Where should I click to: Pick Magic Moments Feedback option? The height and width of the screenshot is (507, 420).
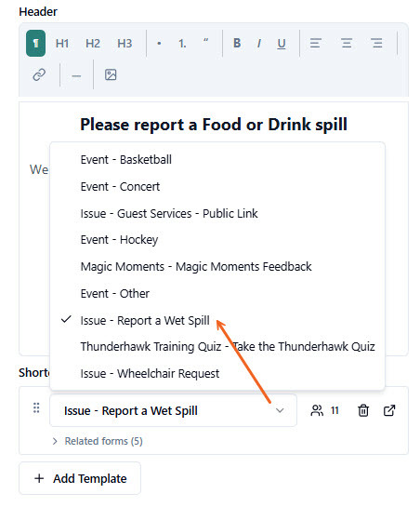196,267
